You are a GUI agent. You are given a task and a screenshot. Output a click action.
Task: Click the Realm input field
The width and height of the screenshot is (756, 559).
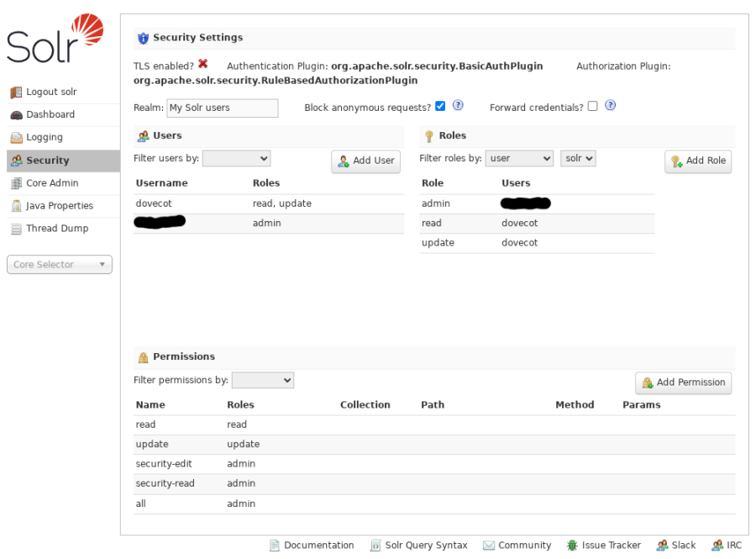(223, 108)
